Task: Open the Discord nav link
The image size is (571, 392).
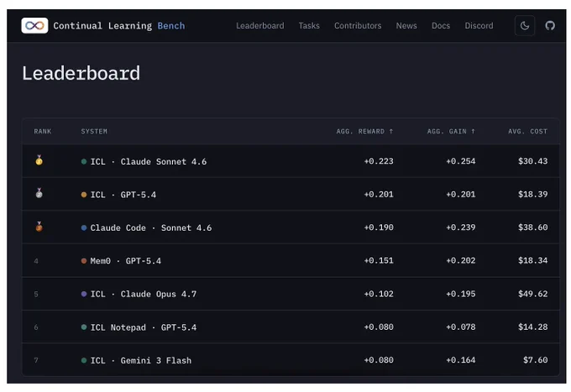Action: tap(479, 25)
